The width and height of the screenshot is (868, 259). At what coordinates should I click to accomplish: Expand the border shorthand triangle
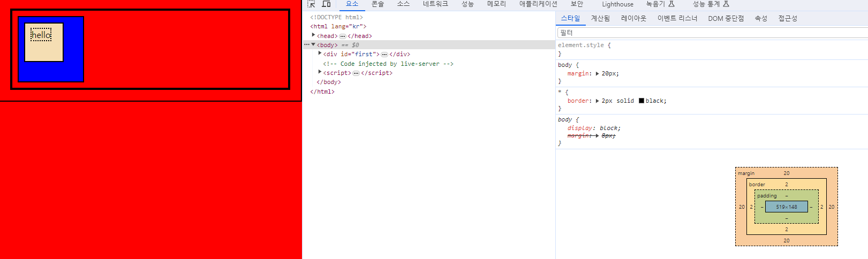coord(597,101)
